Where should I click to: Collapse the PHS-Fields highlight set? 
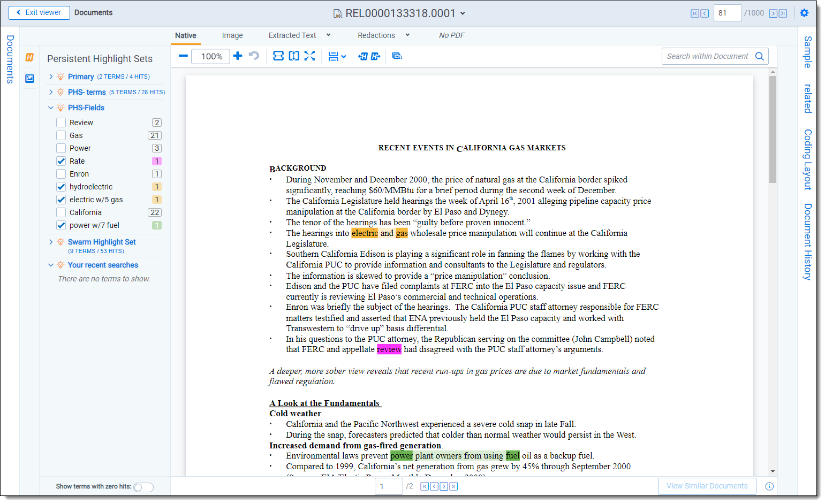(x=51, y=108)
